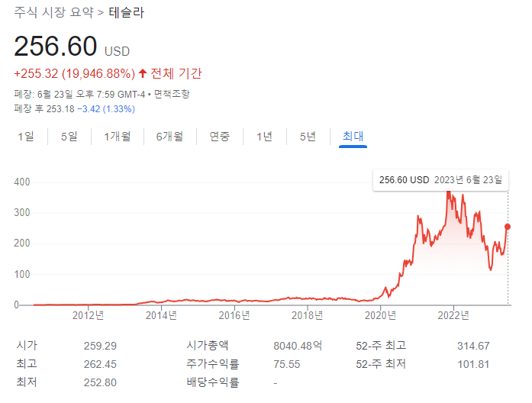532x403 pixels.
Task: Click the −3.42 (1.33%) after-hours change
Action: point(106,109)
